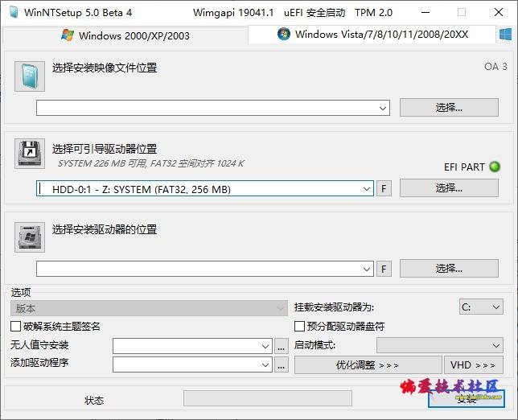Click the WinNTSetup app icon in title bar
This screenshot has width=518, height=420.
tap(14, 13)
